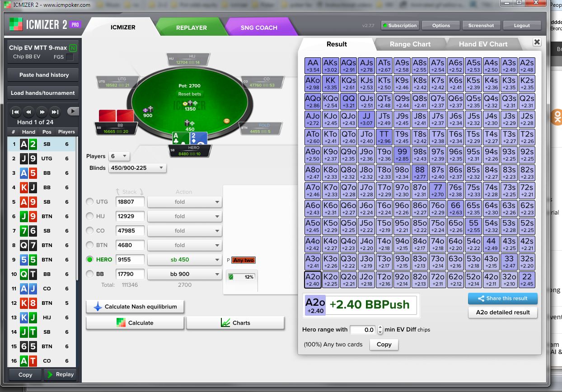Click the 12% BB calling range box
This screenshot has width=562, height=392.
point(242,277)
